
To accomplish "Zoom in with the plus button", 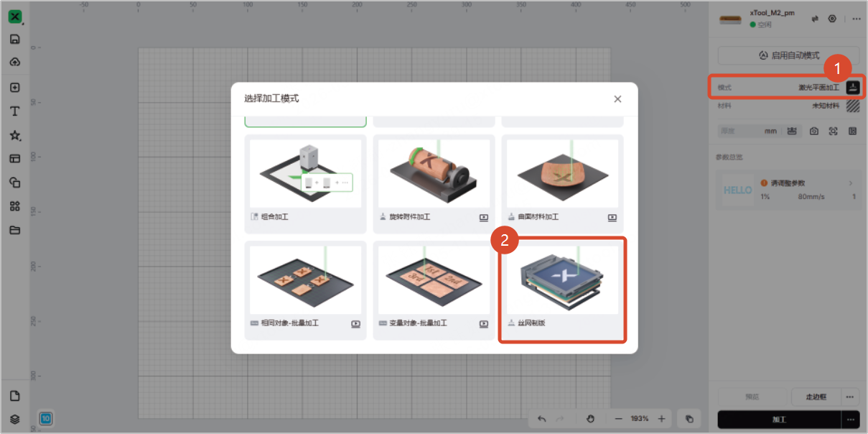I will pyautogui.click(x=661, y=419).
